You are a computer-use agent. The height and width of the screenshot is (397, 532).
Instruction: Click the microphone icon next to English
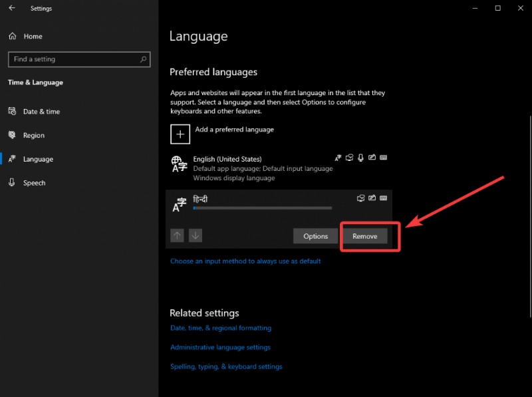(x=360, y=158)
